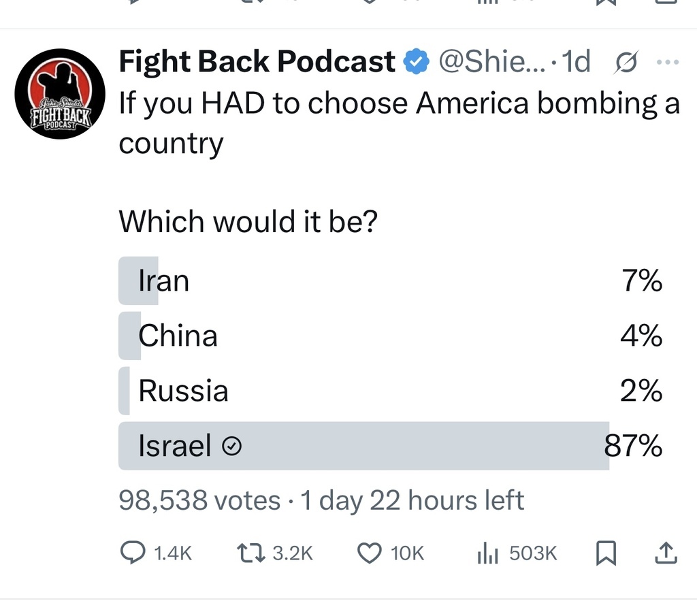Image resolution: width=697 pixels, height=616 pixels.
Task: Open Fight Back Podcast profile avatar
Action: (60, 94)
